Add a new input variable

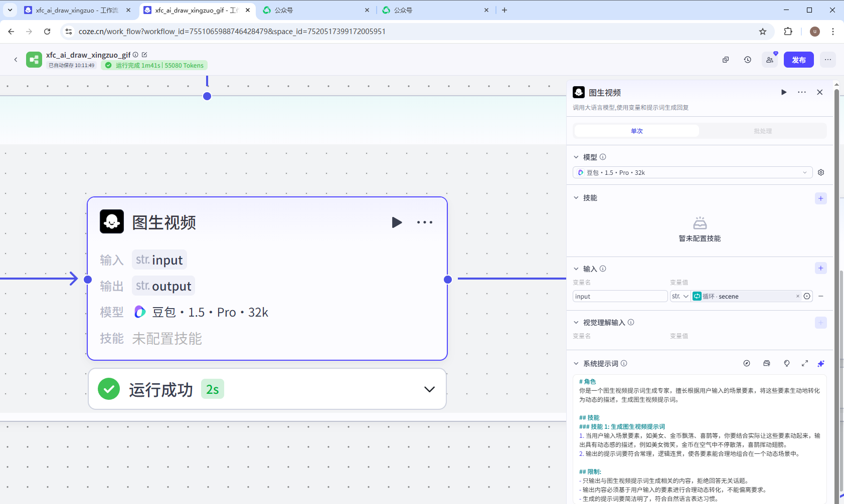pyautogui.click(x=821, y=268)
